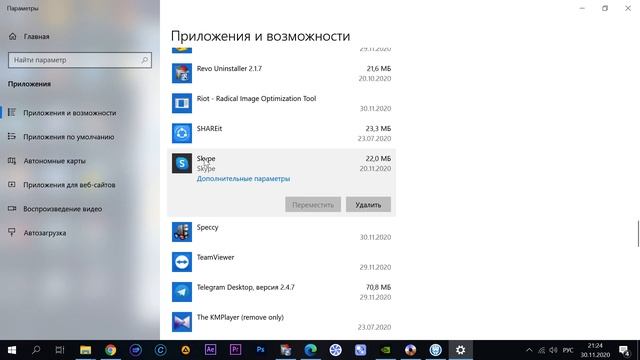The height and width of the screenshot is (360, 640).
Task: Open the network icon in system tray
Action: [x=541, y=350]
